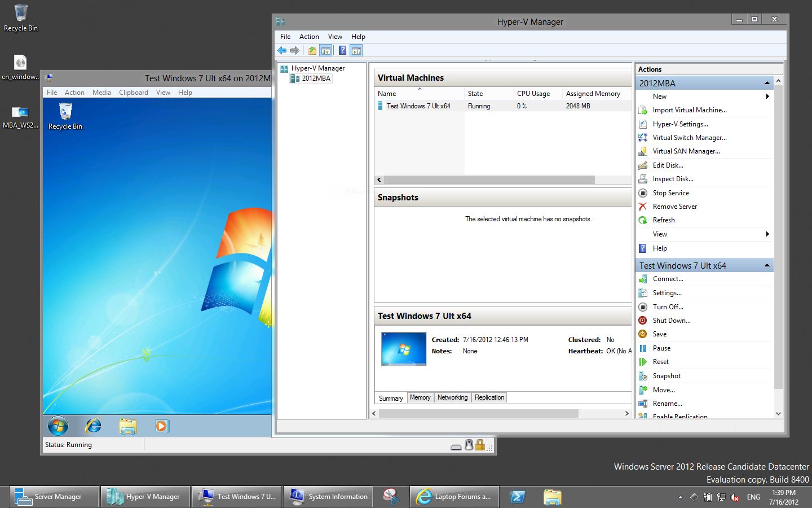Open Action menu in Hyper-V Manager
The width and height of the screenshot is (812, 508).
click(309, 37)
